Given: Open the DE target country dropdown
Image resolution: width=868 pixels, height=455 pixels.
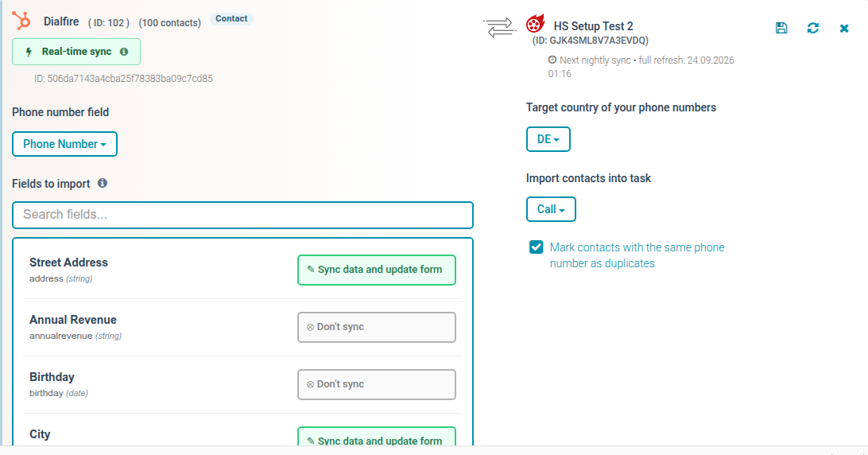Looking at the screenshot, I should point(548,139).
